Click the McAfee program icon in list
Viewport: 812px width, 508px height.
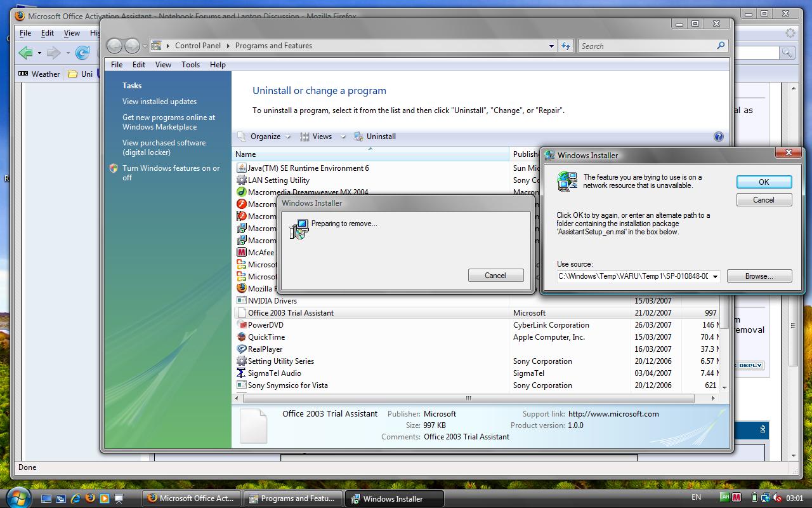241,252
